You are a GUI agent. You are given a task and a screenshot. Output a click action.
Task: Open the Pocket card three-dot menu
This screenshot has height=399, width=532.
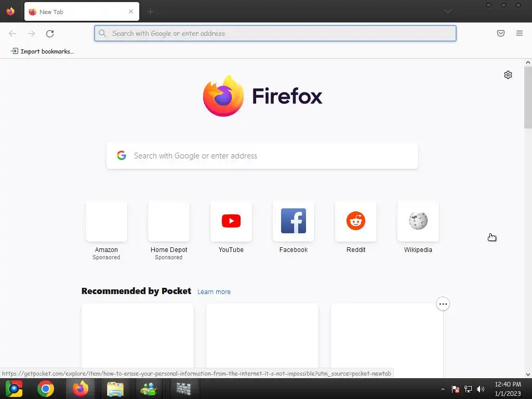pos(443,304)
